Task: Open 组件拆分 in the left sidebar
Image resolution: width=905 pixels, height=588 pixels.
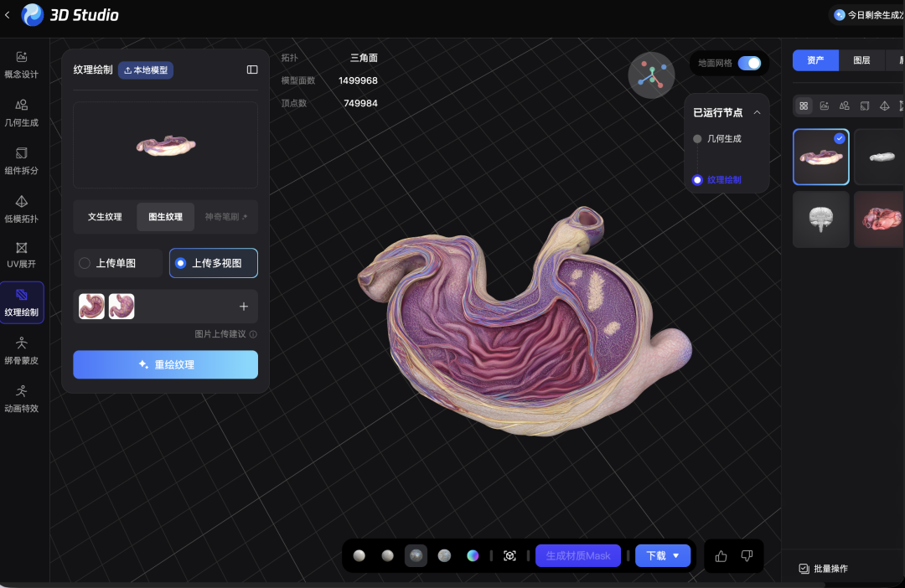Action: [21, 161]
